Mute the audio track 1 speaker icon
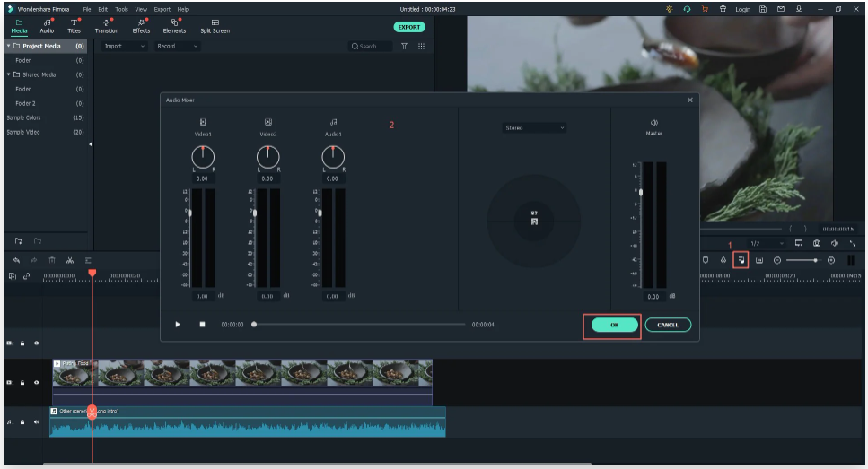 point(37,421)
